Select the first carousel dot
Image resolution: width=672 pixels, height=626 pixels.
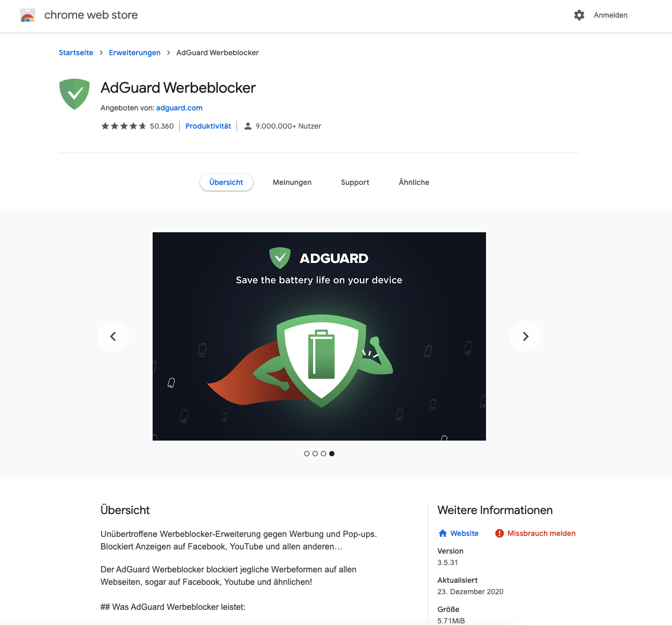[x=307, y=454]
